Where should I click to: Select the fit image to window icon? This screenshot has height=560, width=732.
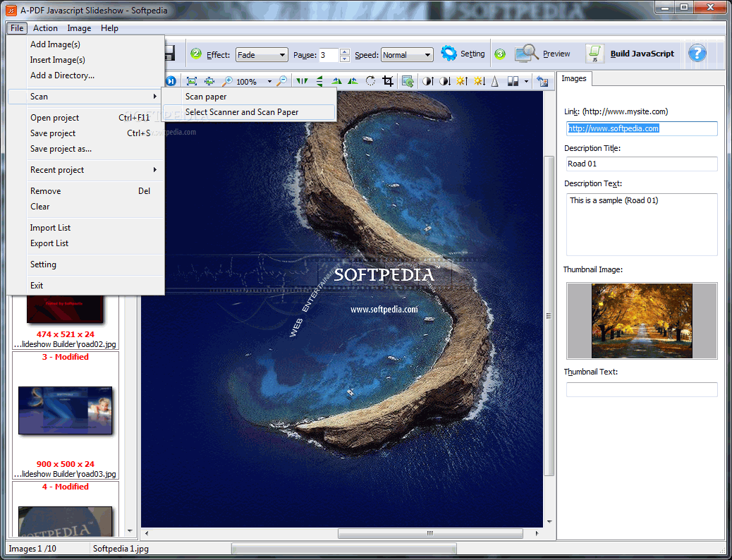click(191, 81)
